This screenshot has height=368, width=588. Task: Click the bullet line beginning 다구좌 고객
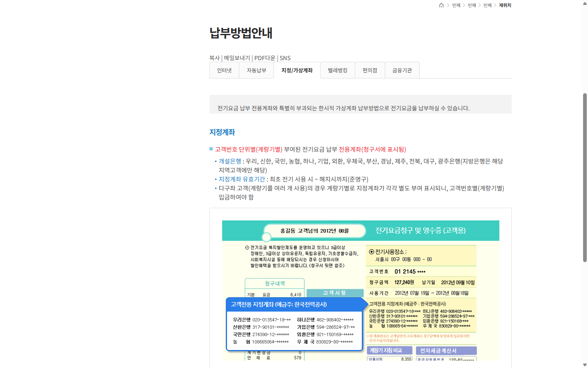[361, 193]
